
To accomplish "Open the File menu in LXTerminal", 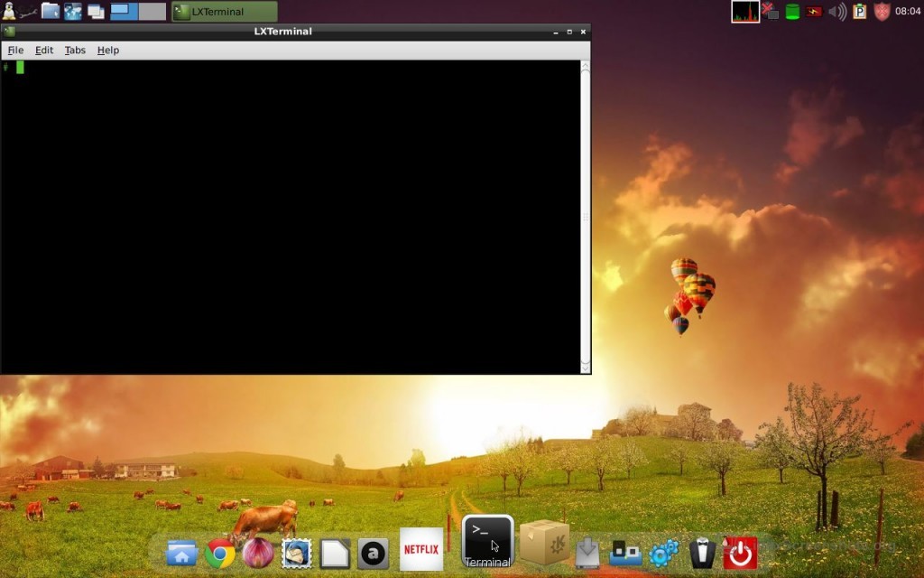I will (x=15, y=51).
